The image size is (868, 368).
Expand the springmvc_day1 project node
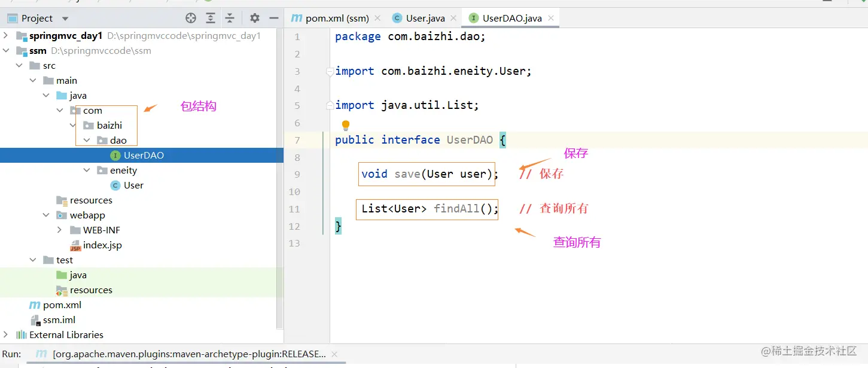6,36
